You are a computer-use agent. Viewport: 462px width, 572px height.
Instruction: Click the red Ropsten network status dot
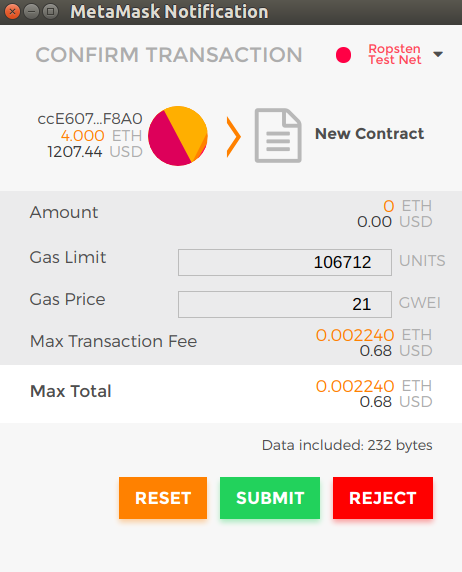(x=343, y=55)
